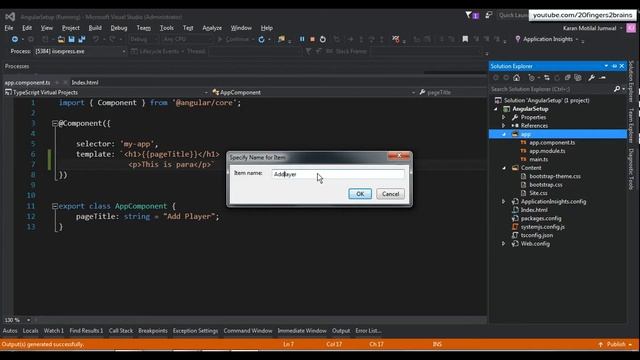Open the Solution Explorer window options dropdown
Viewport: 640px width, 360px height.
point(606,66)
